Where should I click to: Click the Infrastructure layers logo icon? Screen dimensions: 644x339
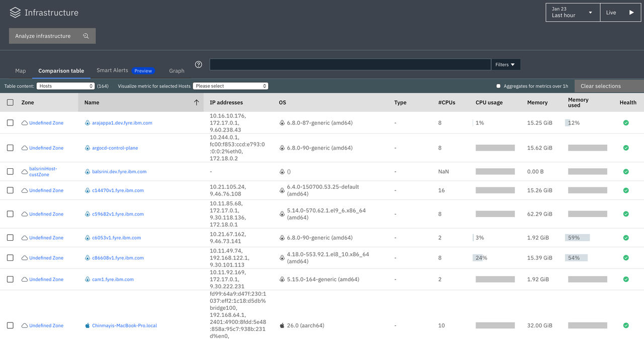click(15, 13)
